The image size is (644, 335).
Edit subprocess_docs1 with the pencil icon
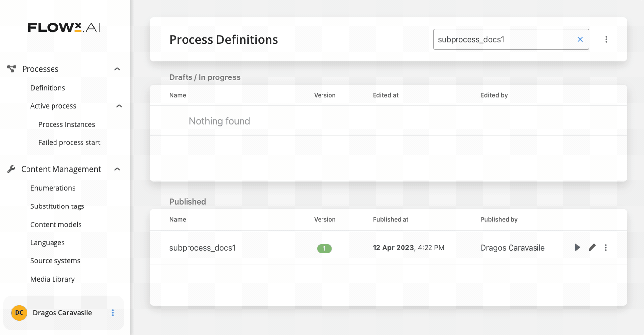pos(592,248)
